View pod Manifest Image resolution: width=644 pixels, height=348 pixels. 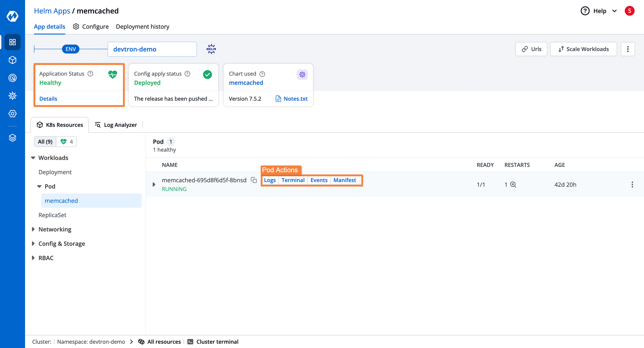click(345, 180)
